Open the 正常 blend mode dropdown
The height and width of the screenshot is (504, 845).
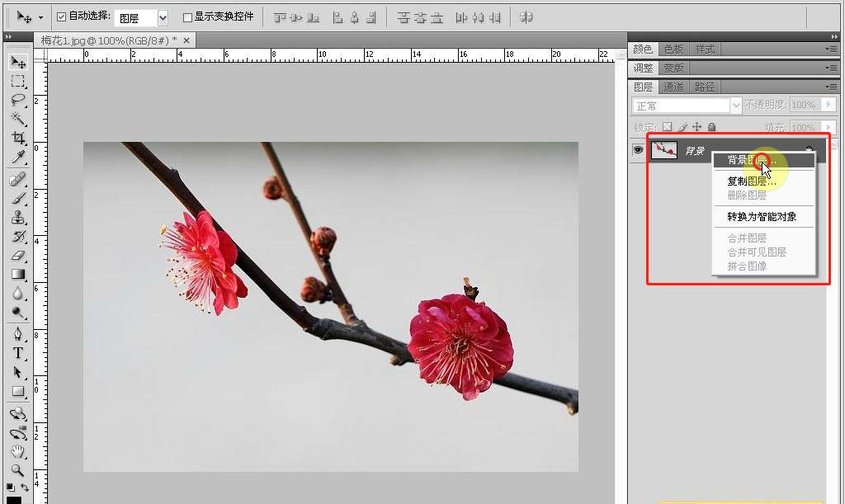tap(736, 106)
